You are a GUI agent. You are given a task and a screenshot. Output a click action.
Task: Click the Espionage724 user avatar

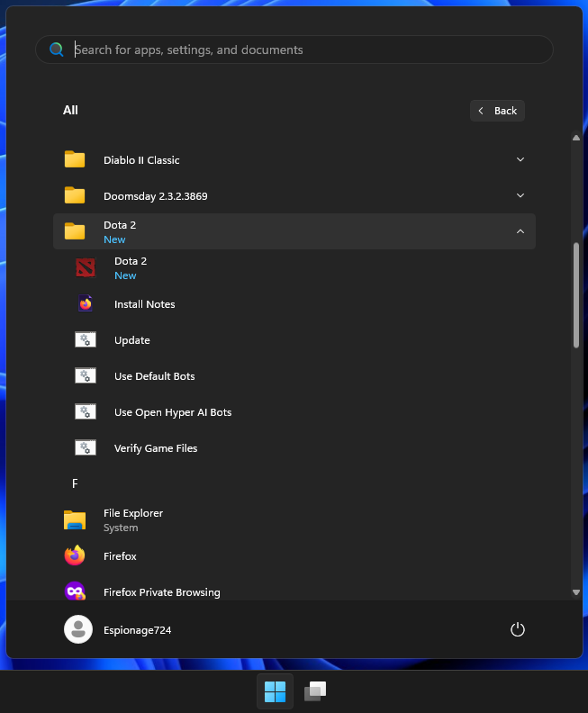click(78, 630)
